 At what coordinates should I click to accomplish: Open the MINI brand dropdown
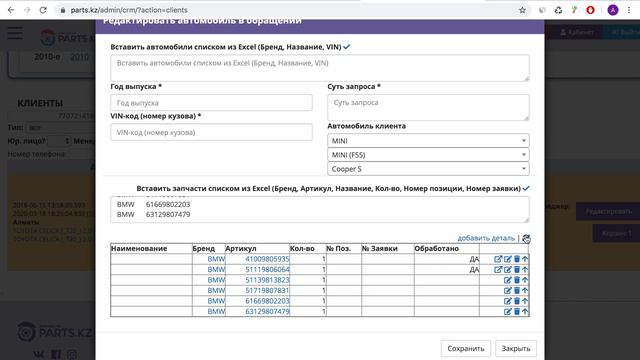coord(428,141)
